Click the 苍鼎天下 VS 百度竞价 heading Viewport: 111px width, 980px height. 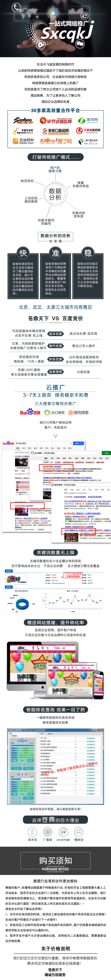pyautogui.click(x=55, y=318)
